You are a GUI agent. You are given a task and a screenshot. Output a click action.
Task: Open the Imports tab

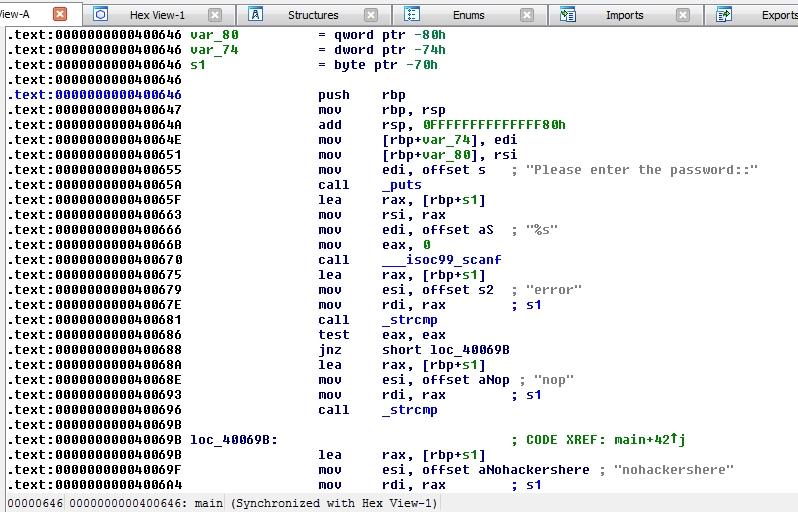624,15
